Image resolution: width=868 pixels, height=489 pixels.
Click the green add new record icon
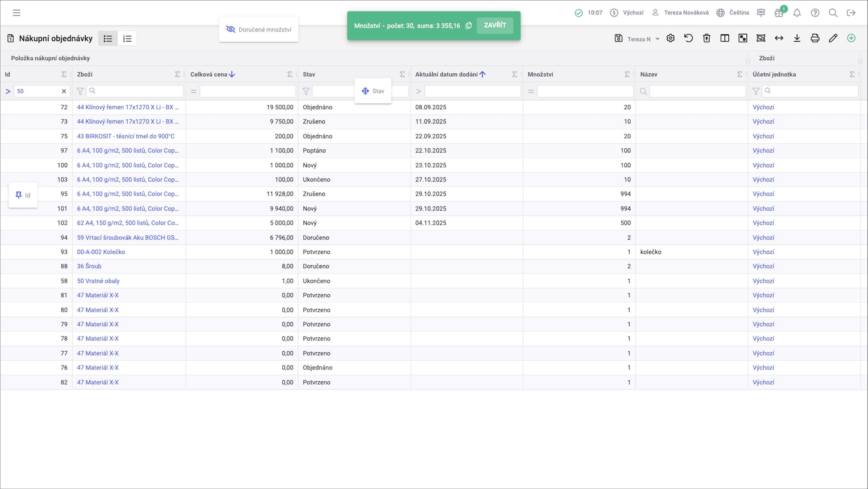coord(851,39)
